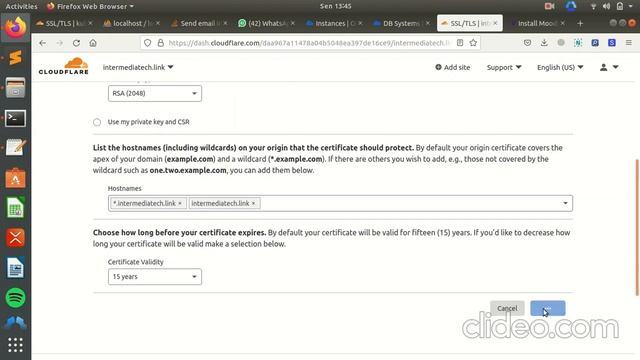Click Add site link
Image resolution: width=640 pixels, height=360 pixels.
[453, 67]
